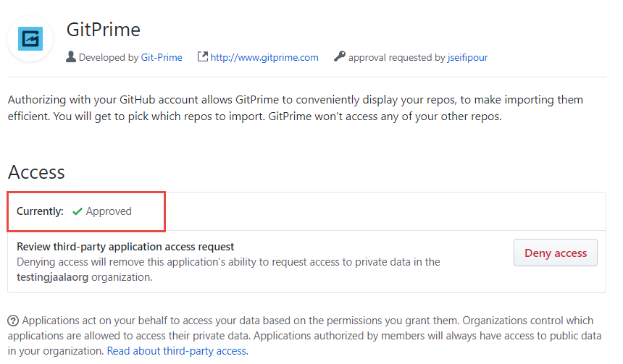
Task: Click the key icon beside approval requested
Action: point(339,56)
